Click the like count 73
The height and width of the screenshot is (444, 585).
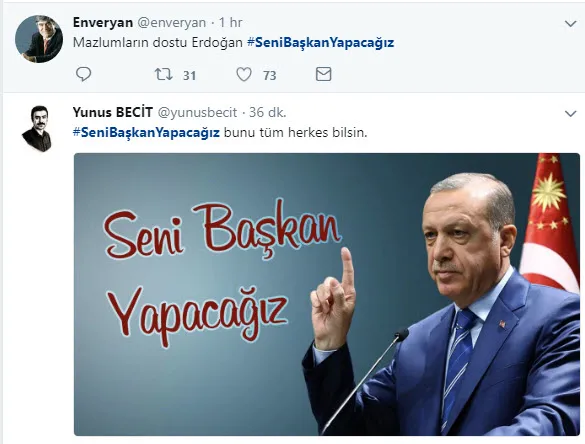(269, 76)
